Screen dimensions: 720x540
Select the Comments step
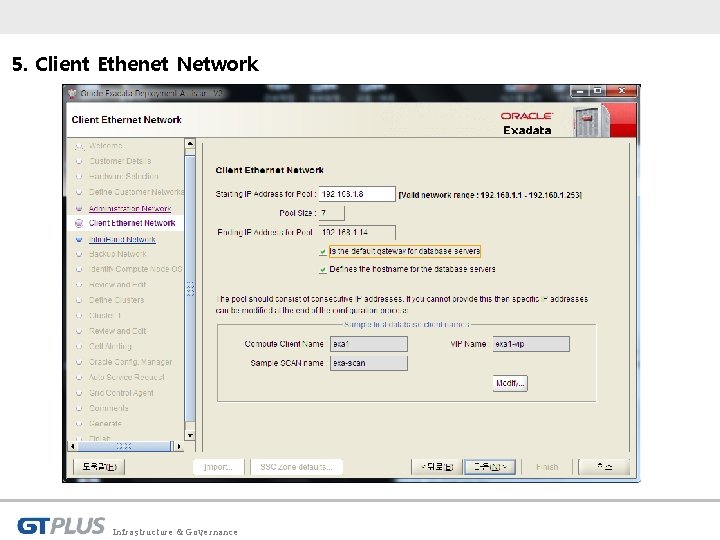point(108,408)
